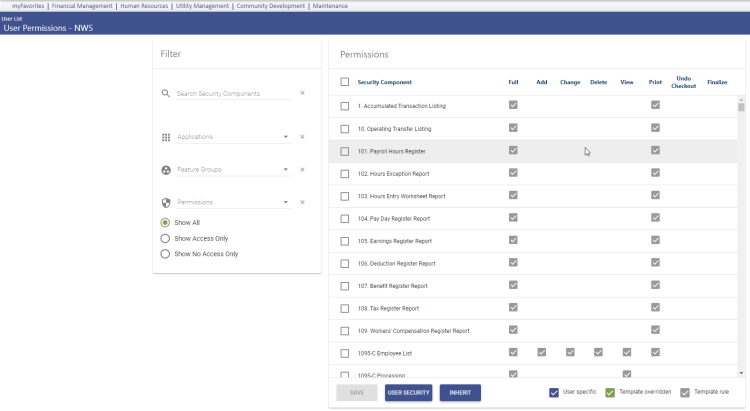Click the USER SECURITY button
750x411 pixels.
[x=408, y=393]
